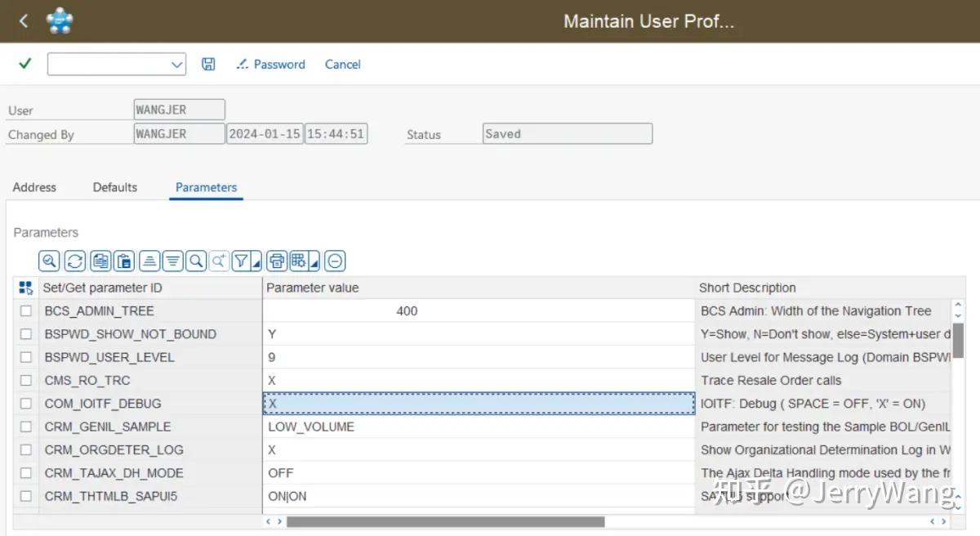Click the Refresh icon in table toolbar
This screenshot has height=536, width=980.
tap(74, 261)
